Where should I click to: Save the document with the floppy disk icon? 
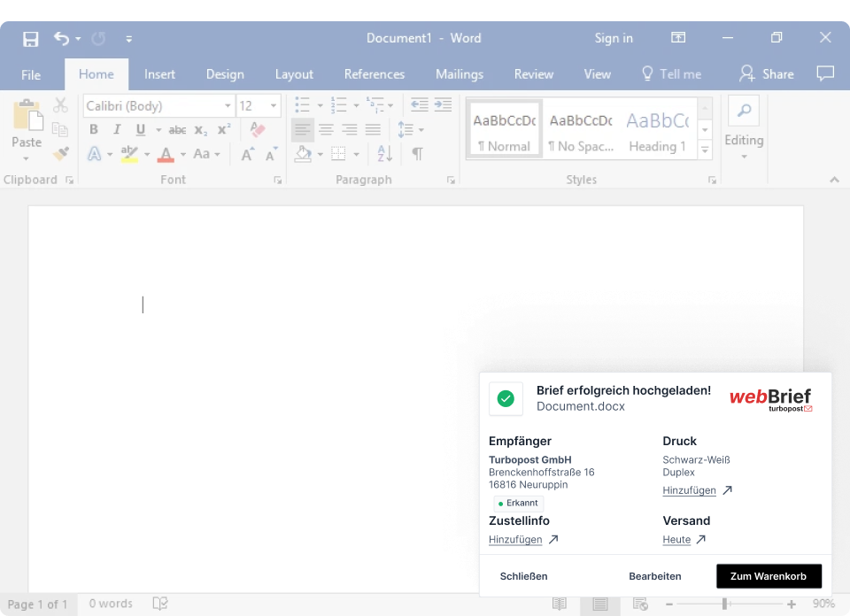point(30,39)
